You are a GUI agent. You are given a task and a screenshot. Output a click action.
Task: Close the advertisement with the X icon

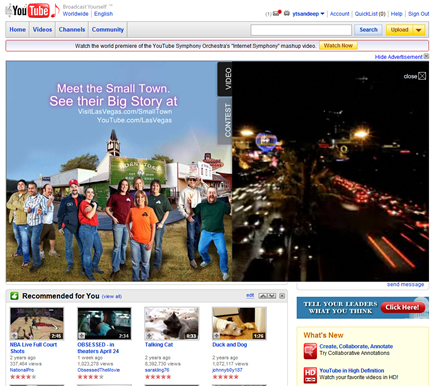pyautogui.click(x=422, y=76)
